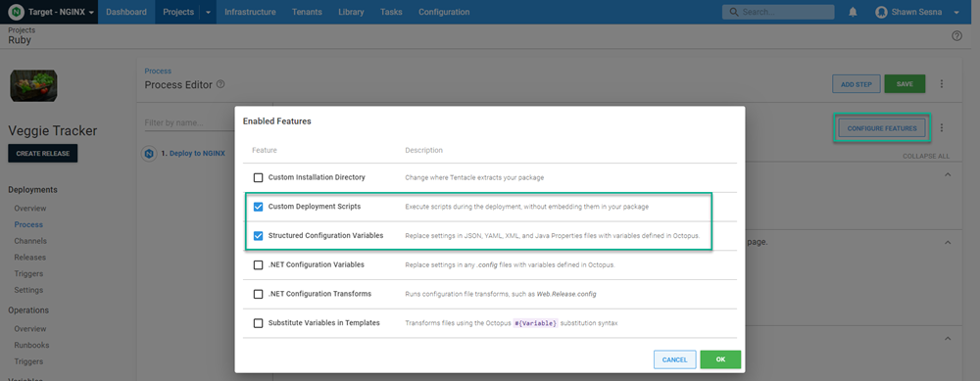Enable Custom Installation Directory checkbox

pos(258,177)
